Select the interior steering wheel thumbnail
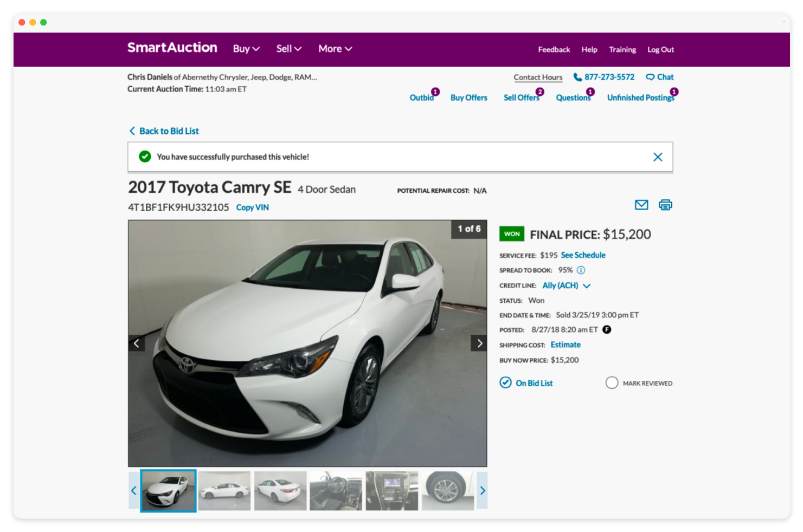The height and width of the screenshot is (532, 803). (336, 491)
